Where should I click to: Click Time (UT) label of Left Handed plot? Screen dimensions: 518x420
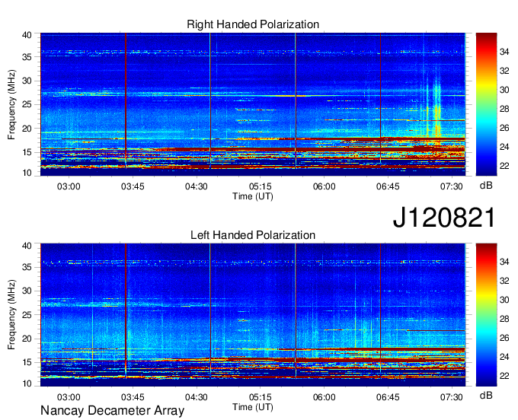253,407
